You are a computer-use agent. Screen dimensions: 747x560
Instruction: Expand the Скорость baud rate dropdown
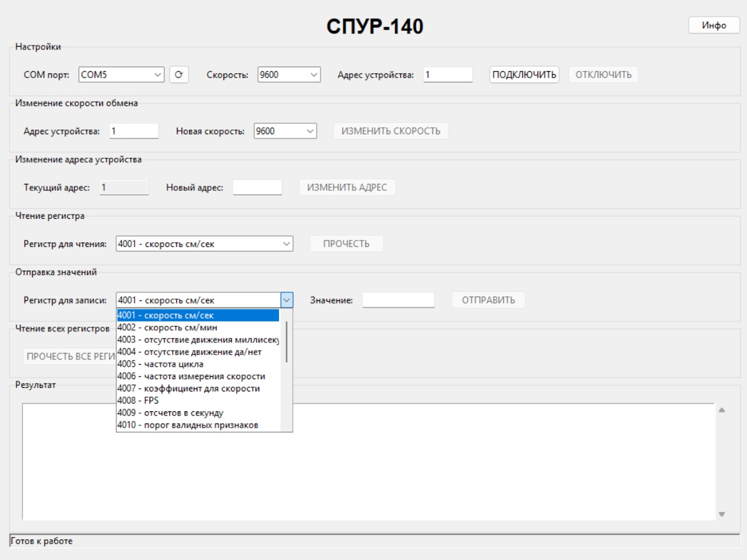tap(289, 75)
